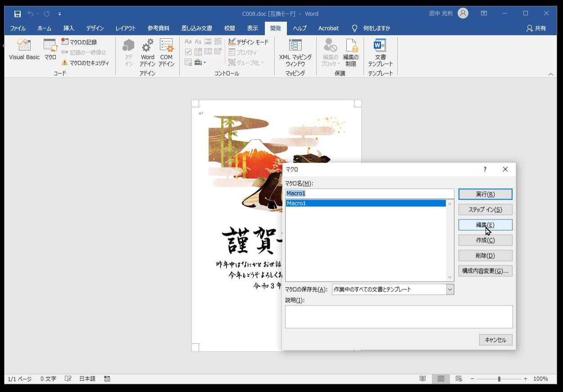Open the ファイル tab
Image resolution: width=563 pixels, height=392 pixels.
tap(18, 28)
